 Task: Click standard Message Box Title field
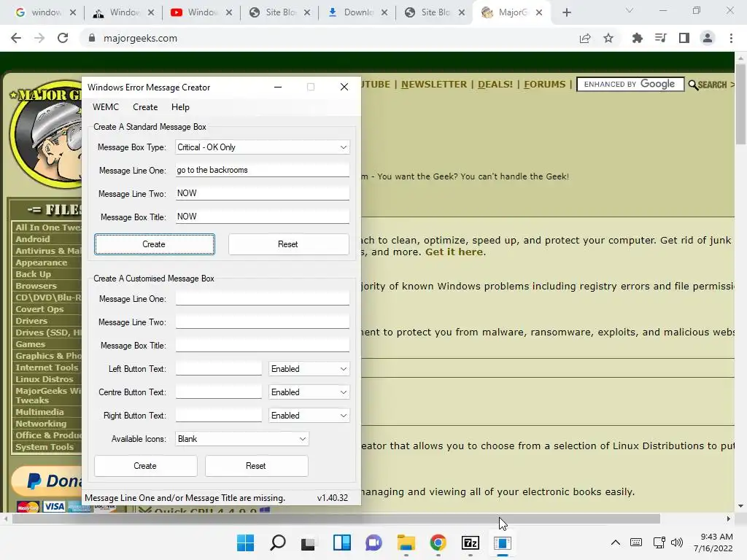pyautogui.click(x=262, y=217)
